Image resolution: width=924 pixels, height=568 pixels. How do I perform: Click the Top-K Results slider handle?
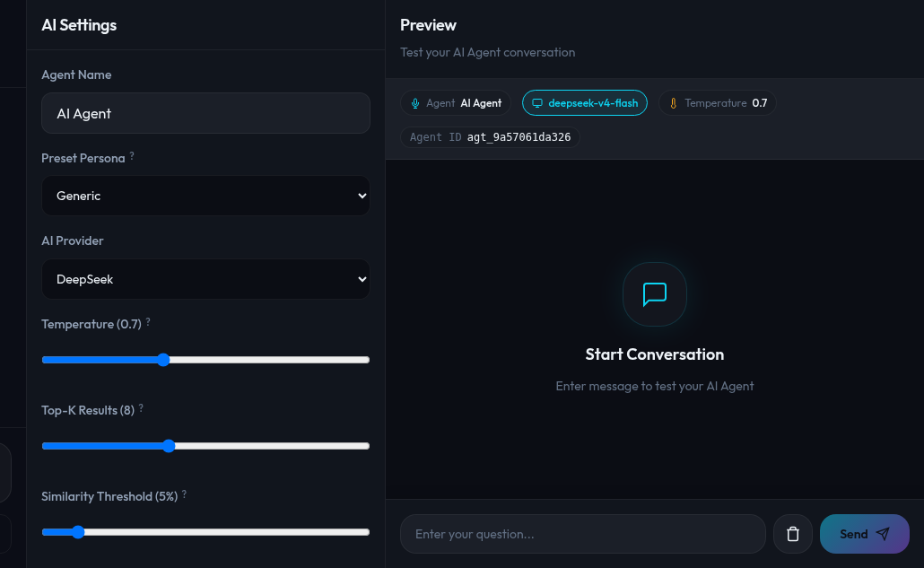tap(169, 446)
